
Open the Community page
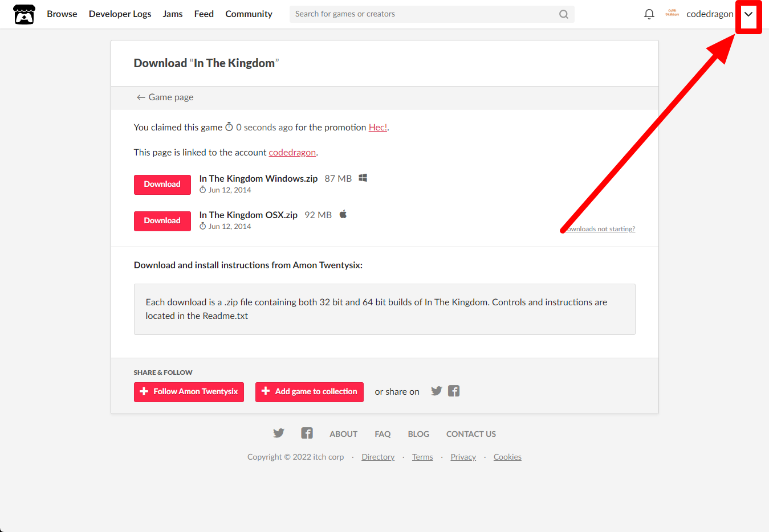[x=249, y=14]
